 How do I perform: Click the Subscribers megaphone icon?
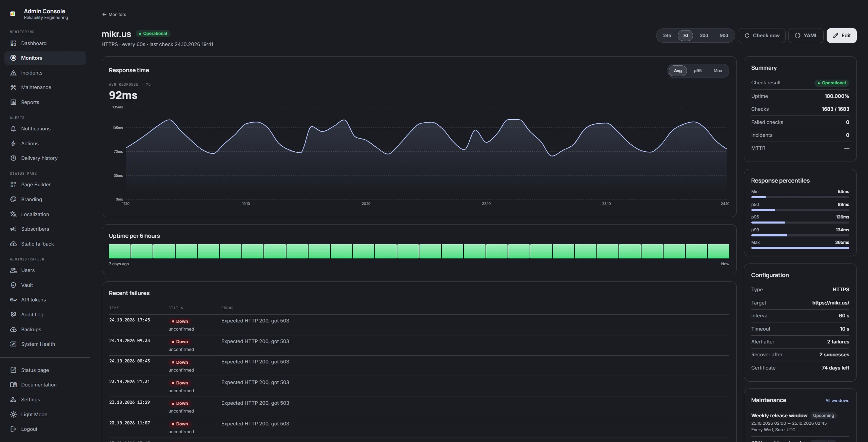(13, 229)
